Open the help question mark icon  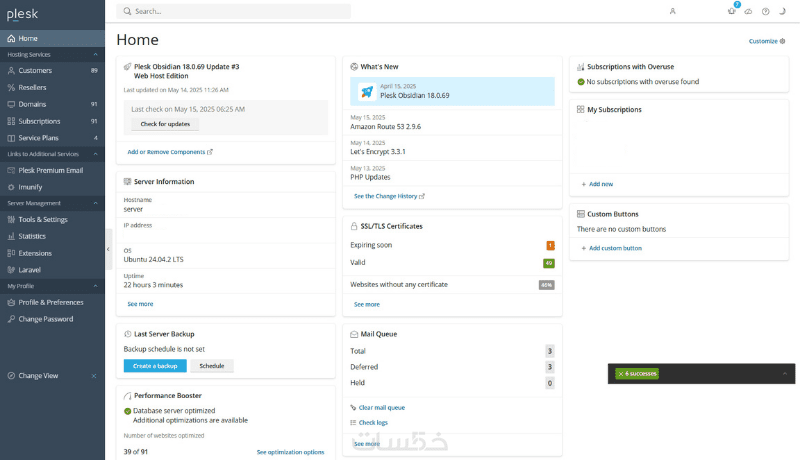pos(765,11)
